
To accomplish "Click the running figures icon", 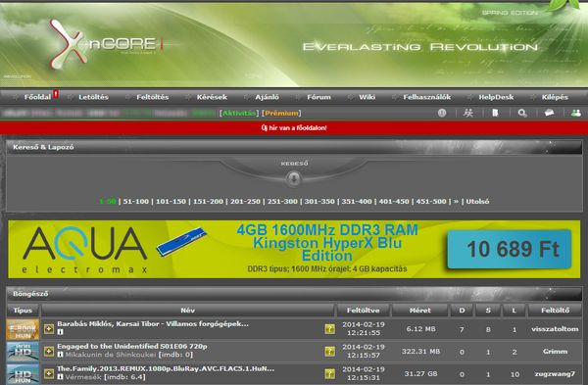I will (468, 113).
